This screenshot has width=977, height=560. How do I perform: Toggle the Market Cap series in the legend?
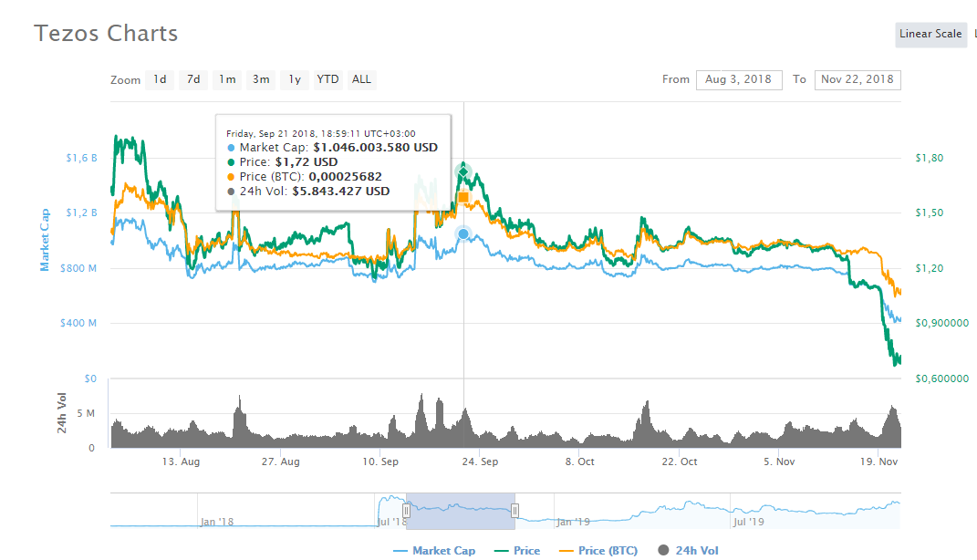point(434,551)
